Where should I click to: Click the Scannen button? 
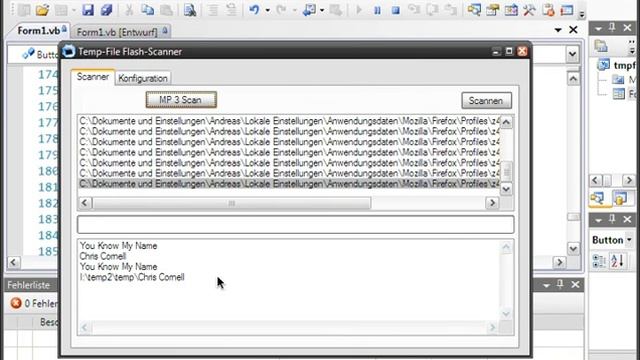pos(486,100)
